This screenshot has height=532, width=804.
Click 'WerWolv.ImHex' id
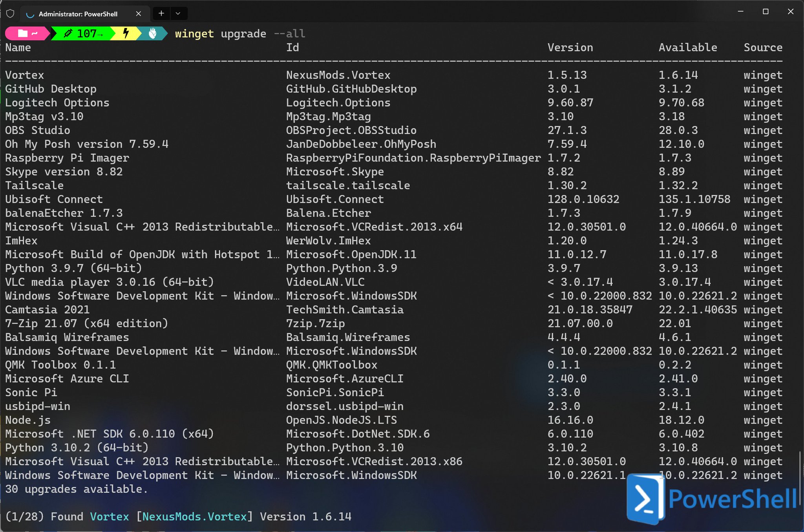click(328, 241)
